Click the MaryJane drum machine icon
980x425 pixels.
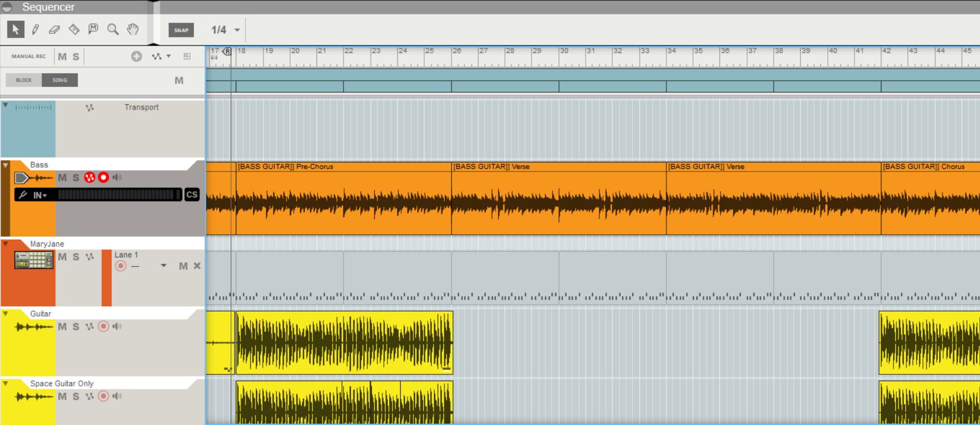click(34, 260)
